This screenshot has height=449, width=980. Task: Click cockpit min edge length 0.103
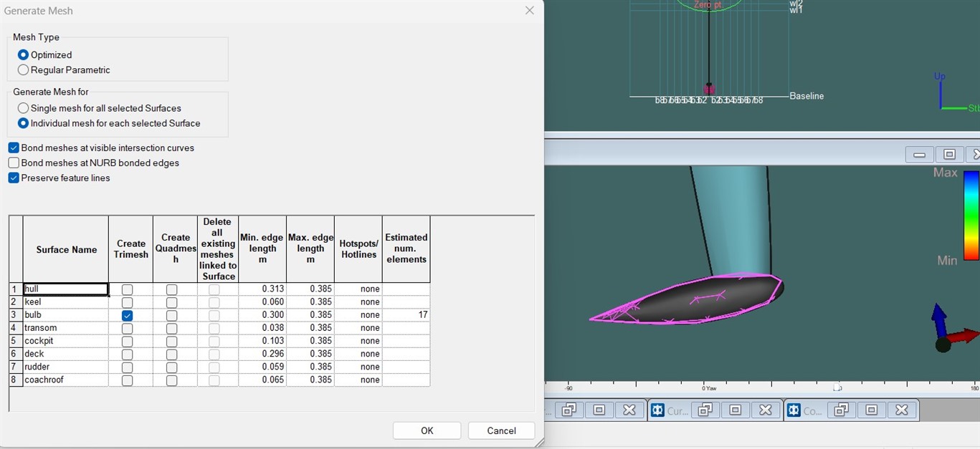click(262, 341)
